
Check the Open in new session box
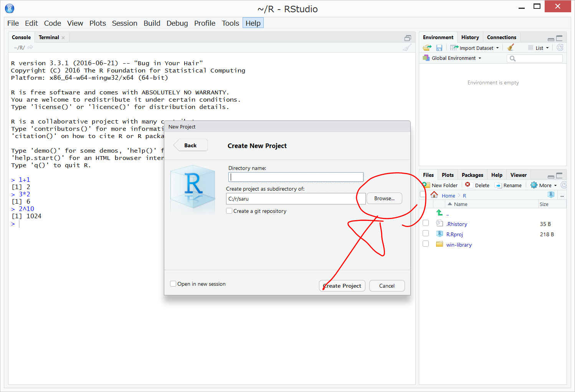173,284
